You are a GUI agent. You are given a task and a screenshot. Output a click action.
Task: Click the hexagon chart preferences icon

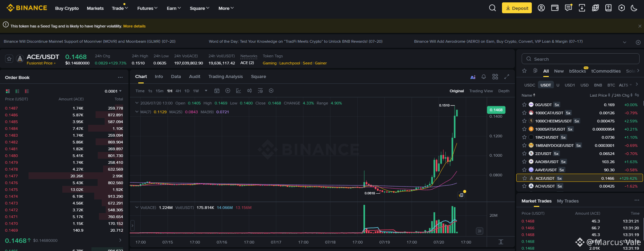coord(271,91)
